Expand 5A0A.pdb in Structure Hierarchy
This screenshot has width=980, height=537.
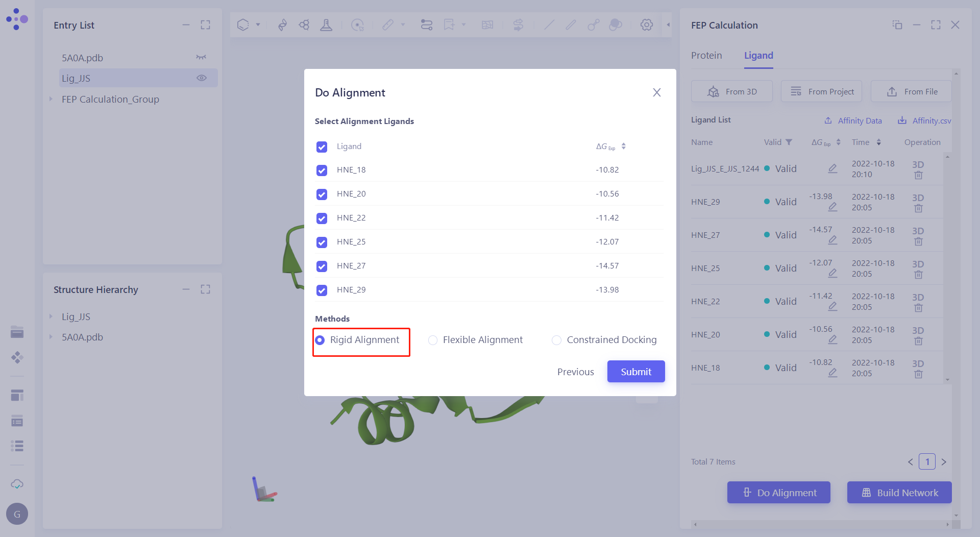point(51,337)
